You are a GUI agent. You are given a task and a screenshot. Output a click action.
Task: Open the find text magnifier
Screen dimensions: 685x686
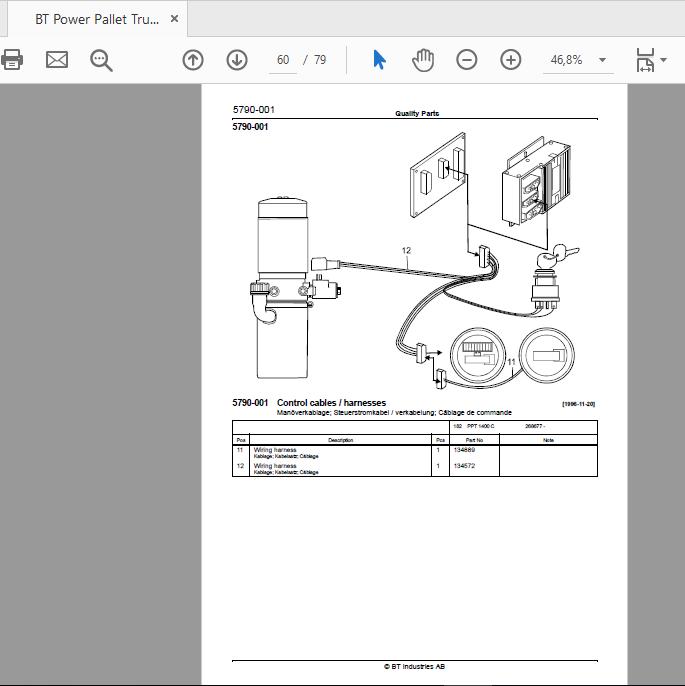(101, 60)
